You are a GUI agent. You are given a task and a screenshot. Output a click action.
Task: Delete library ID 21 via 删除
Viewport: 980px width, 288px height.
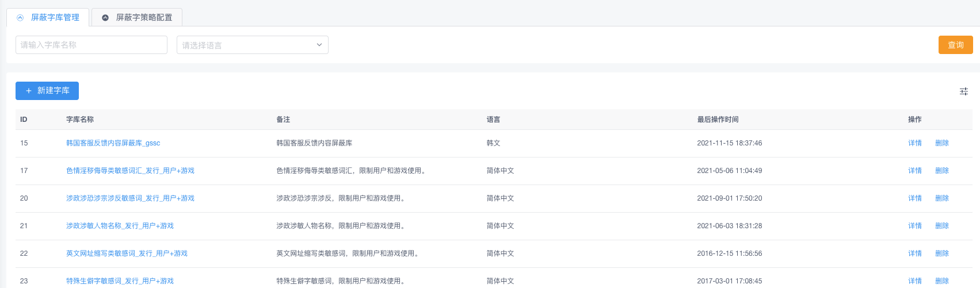click(x=941, y=226)
